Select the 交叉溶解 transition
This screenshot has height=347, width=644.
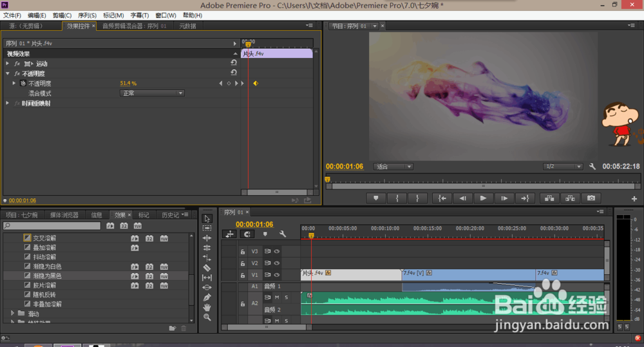click(x=44, y=238)
